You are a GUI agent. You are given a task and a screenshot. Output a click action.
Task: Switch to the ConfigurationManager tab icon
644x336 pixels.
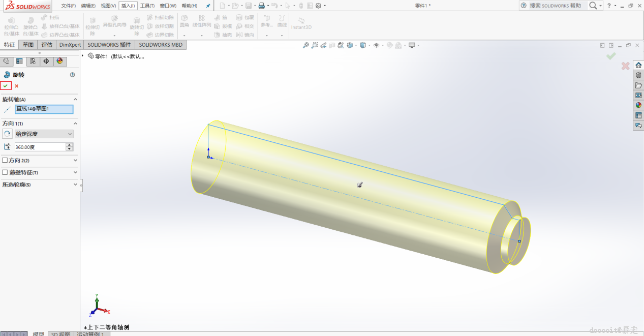pyautogui.click(x=33, y=61)
